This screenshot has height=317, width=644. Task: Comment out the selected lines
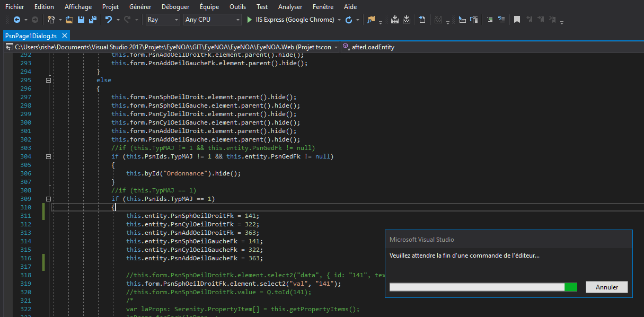point(489,20)
